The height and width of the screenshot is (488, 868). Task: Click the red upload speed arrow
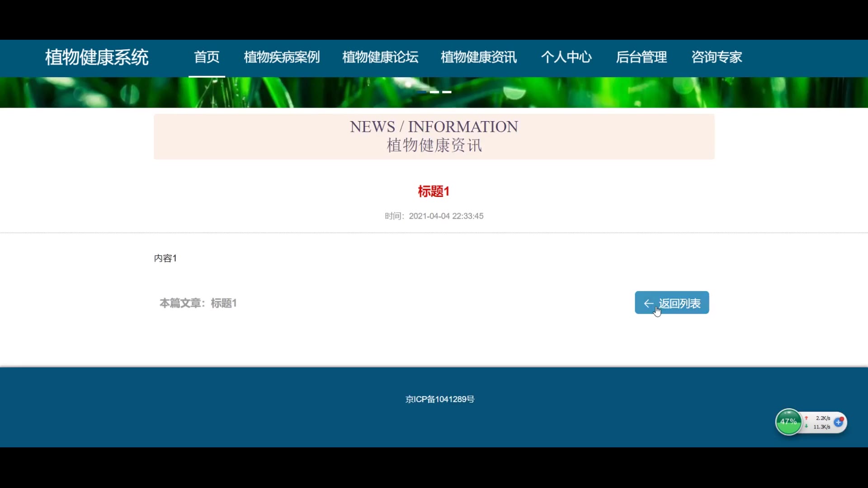click(806, 418)
